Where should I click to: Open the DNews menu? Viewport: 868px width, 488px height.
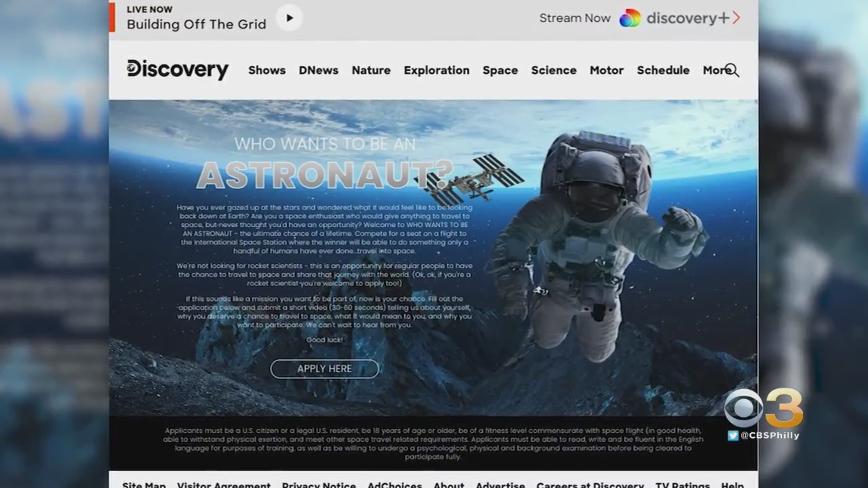point(318,70)
